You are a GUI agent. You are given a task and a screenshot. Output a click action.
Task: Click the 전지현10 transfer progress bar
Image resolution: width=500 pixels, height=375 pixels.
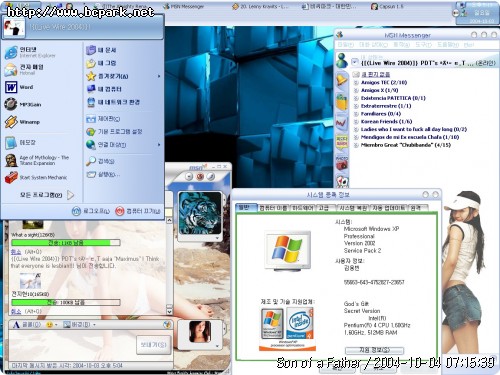click(x=66, y=302)
